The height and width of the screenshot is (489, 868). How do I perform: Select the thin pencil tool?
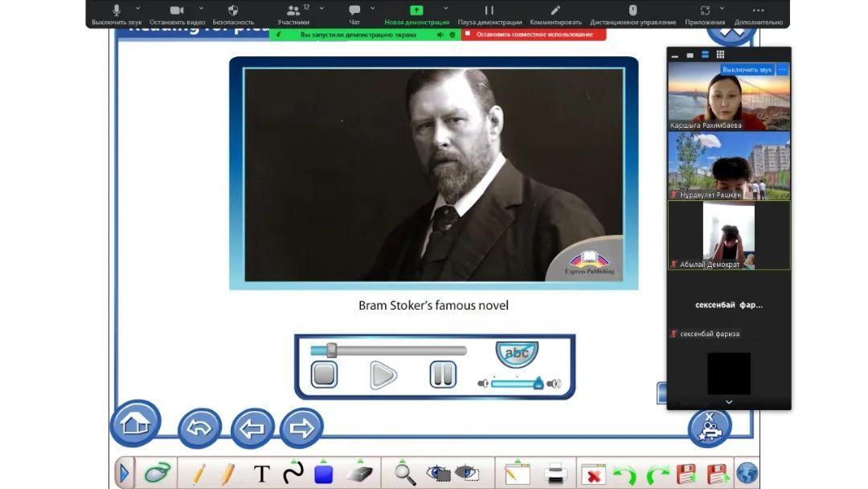(199, 475)
